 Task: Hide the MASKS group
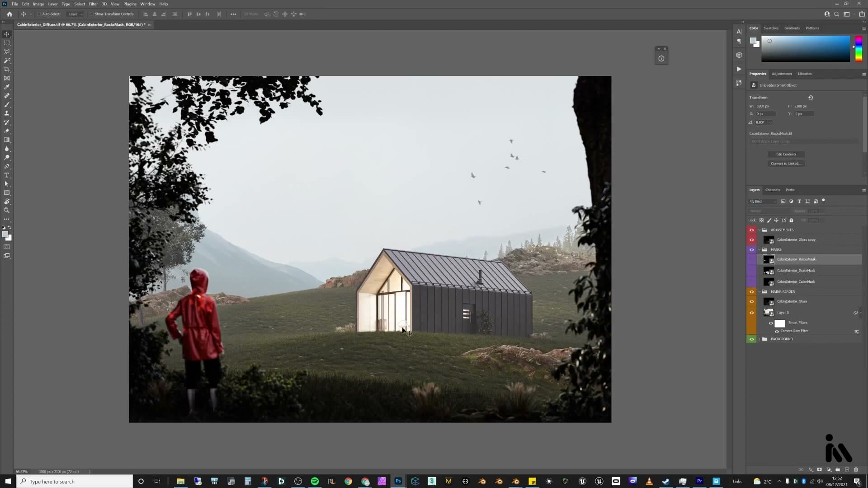(752, 250)
